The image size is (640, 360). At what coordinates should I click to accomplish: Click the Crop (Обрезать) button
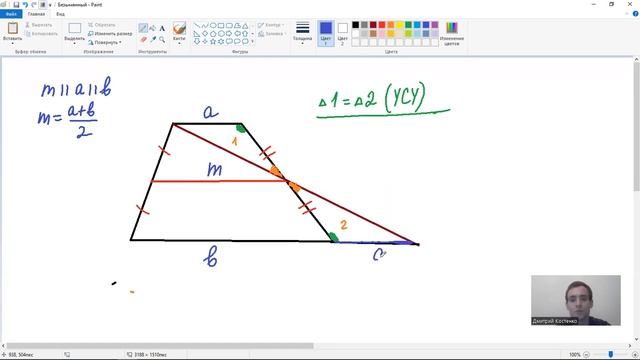point(102,25)
